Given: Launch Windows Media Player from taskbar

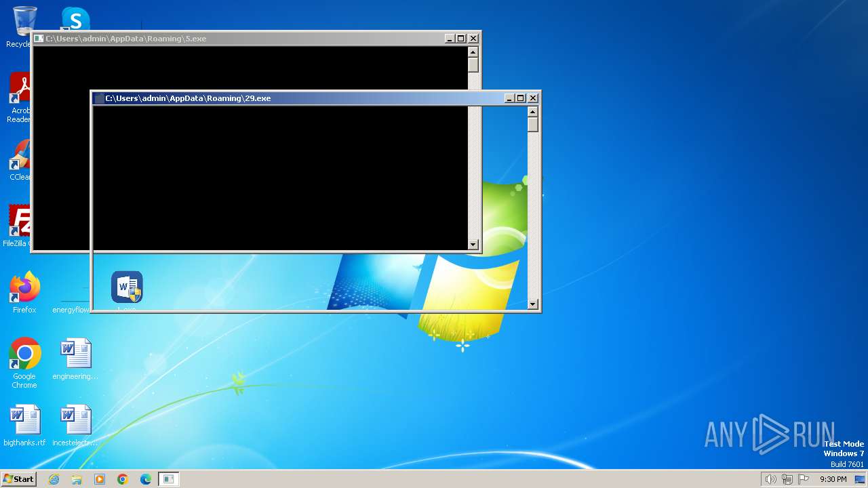Looking at the screenshot, I should [x=100, y=479].
